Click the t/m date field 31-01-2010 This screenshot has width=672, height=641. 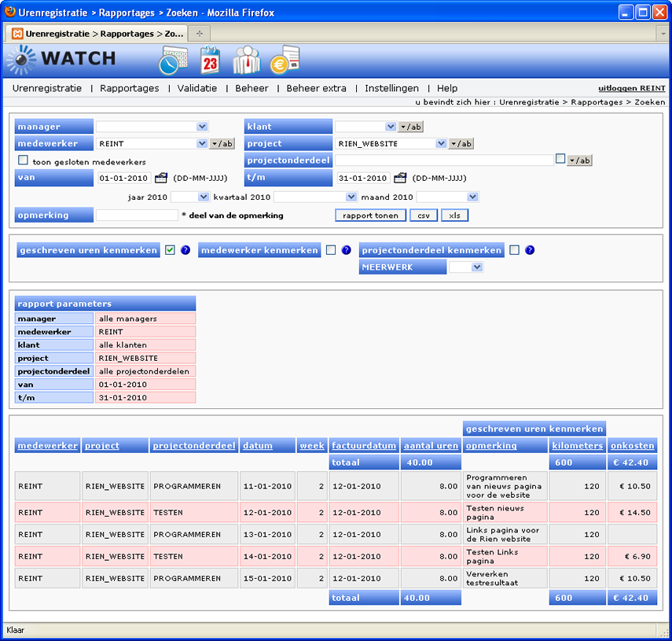pyautogui.click(x=363, y=178)
